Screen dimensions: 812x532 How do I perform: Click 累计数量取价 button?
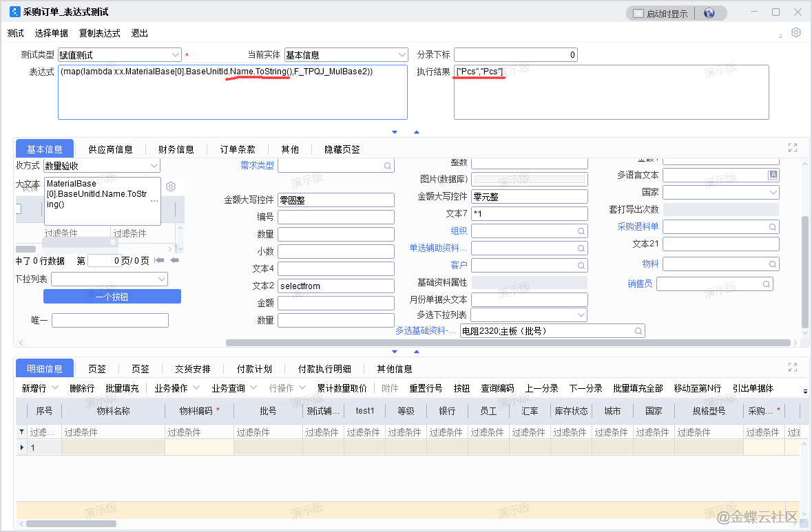[342, 388]
